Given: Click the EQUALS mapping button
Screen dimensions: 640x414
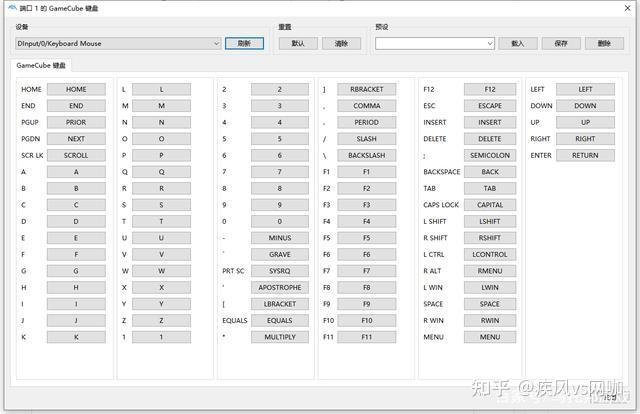Looking at the screenshot, I should (280, 321).
